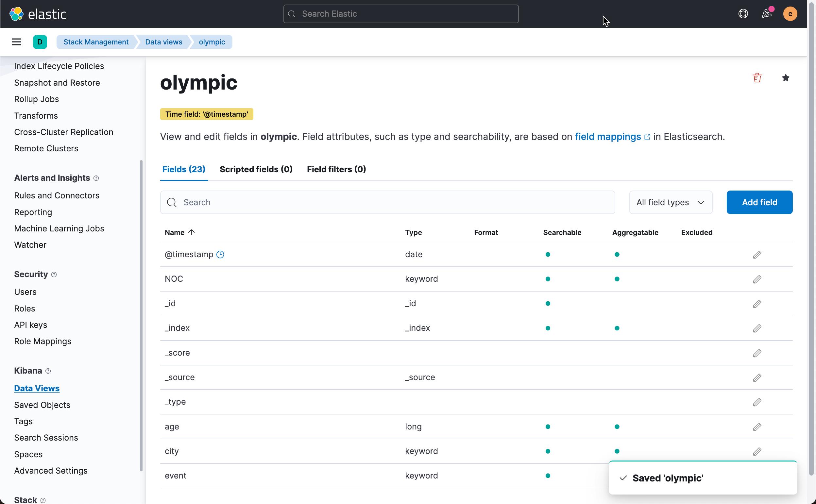The width and height of the screenshot is (816, 504).
Task: Open Reporting in sidebar
Action: pos(33,212)
